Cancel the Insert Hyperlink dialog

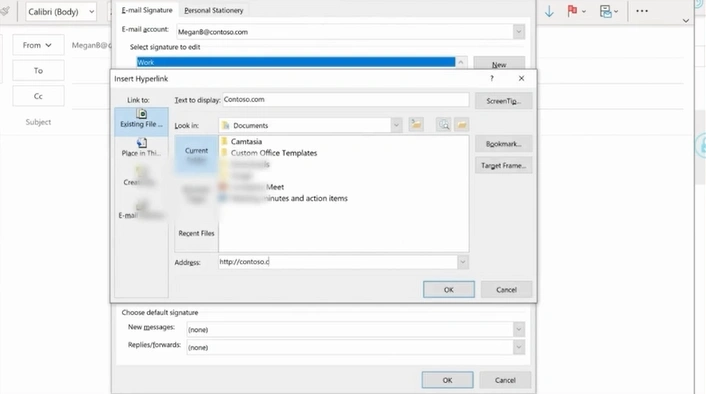506,290
